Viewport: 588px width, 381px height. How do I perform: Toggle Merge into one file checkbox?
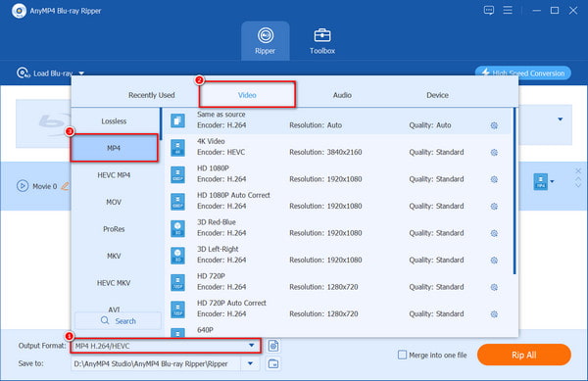pyautogui.click(x=402, y=355)
